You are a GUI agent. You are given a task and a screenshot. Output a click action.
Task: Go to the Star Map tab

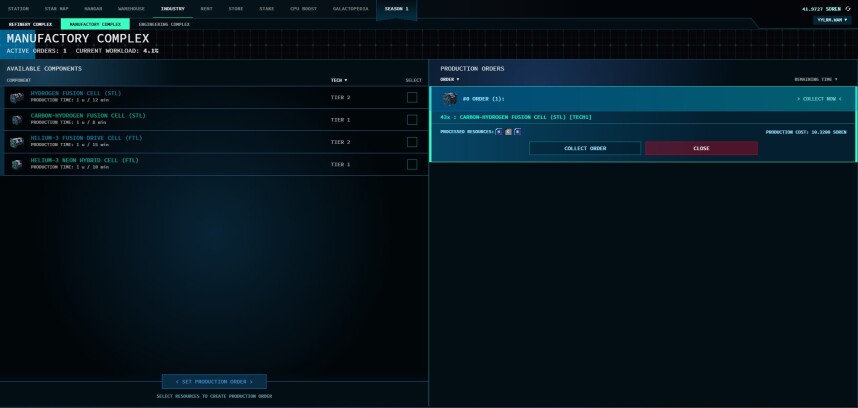(56, 9)
